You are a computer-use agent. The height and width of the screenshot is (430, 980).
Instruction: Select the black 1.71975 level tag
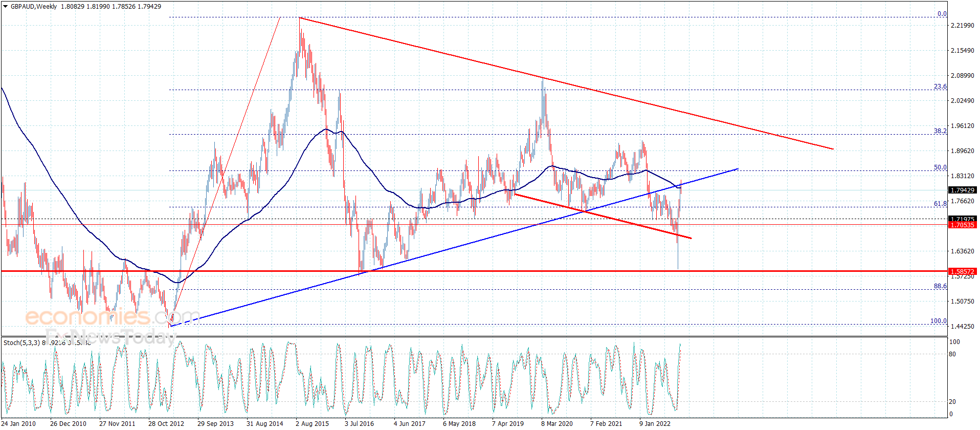click(x=962, y=219)
